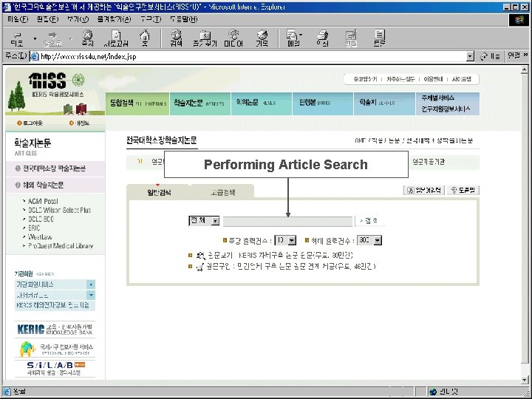Click the Refresh toolbar icon
This screenshot has width=532, height=399.
[116, 38]
